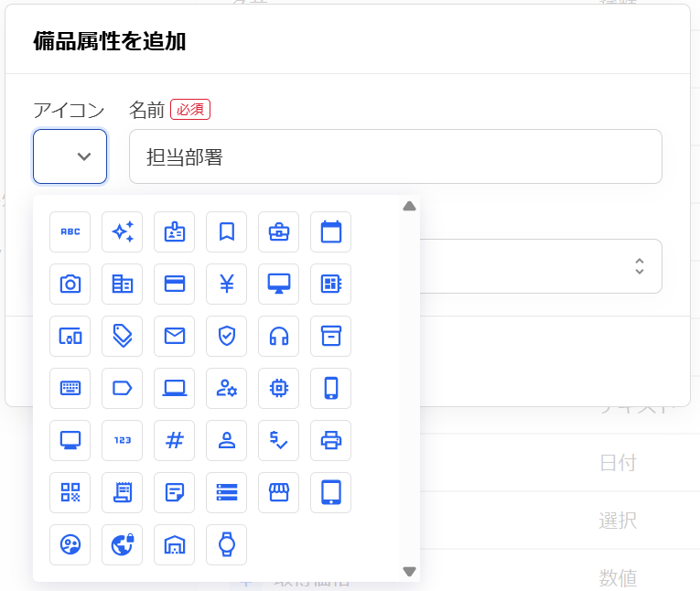Screen dimensions: 700x591
Task: Choose the person icon
Action: click(227, 441)
